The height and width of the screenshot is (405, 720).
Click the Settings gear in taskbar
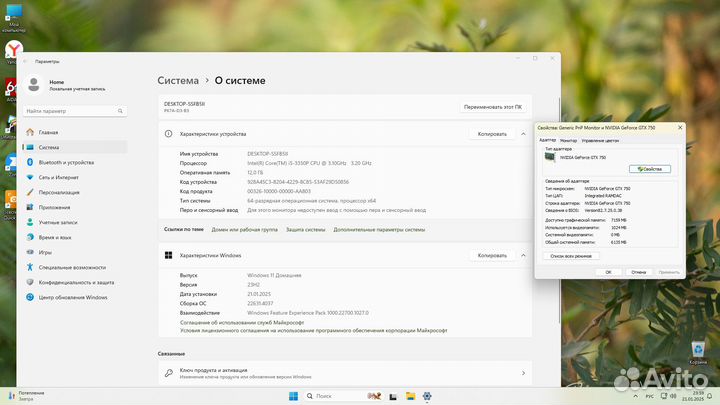pos(427,396)
